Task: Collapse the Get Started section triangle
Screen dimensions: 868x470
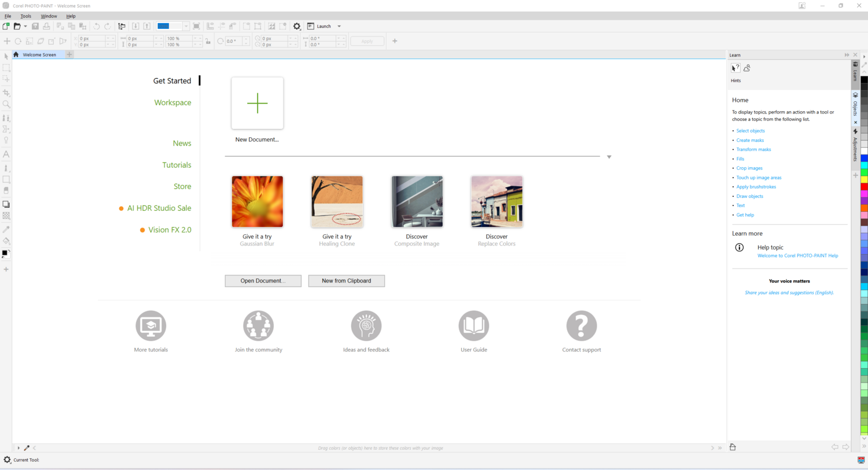Action: [x=609, y=157]
